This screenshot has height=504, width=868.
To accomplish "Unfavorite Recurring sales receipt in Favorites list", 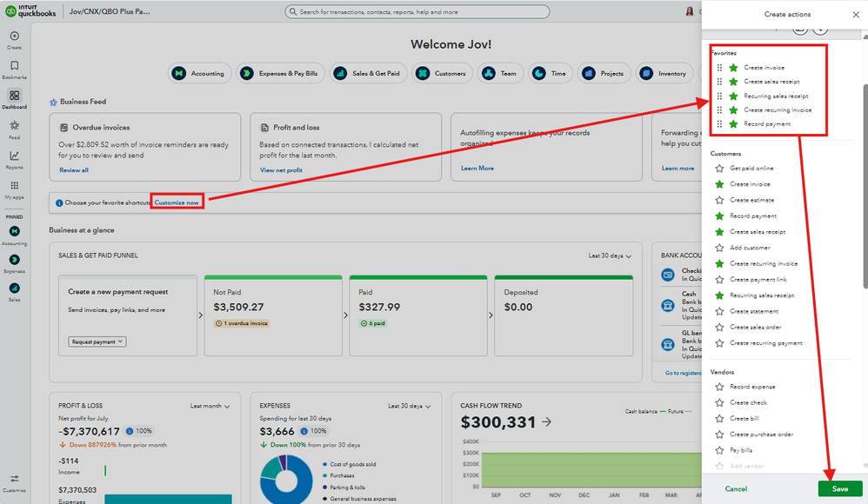I will point(733,96).
